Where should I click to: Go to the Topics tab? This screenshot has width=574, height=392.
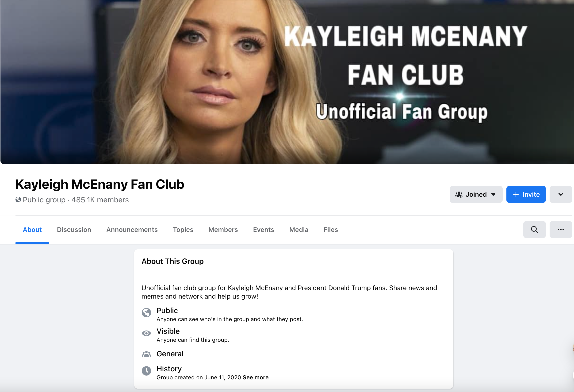183,230
